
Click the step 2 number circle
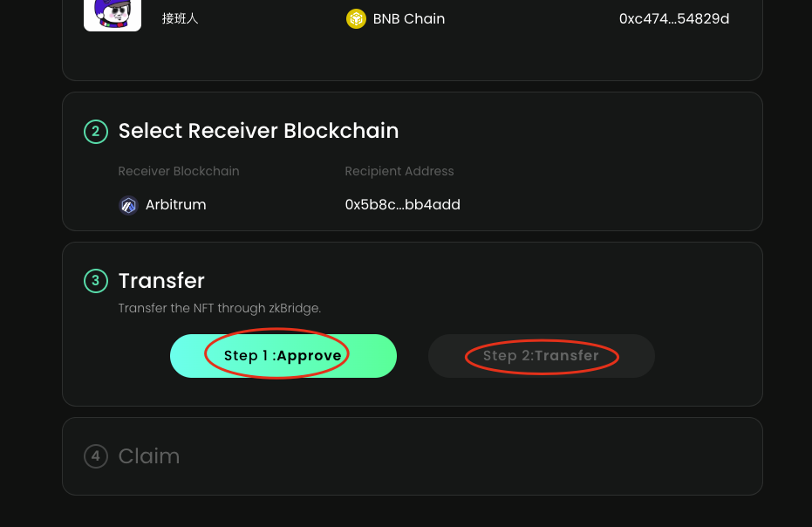(x=95, y=132)
